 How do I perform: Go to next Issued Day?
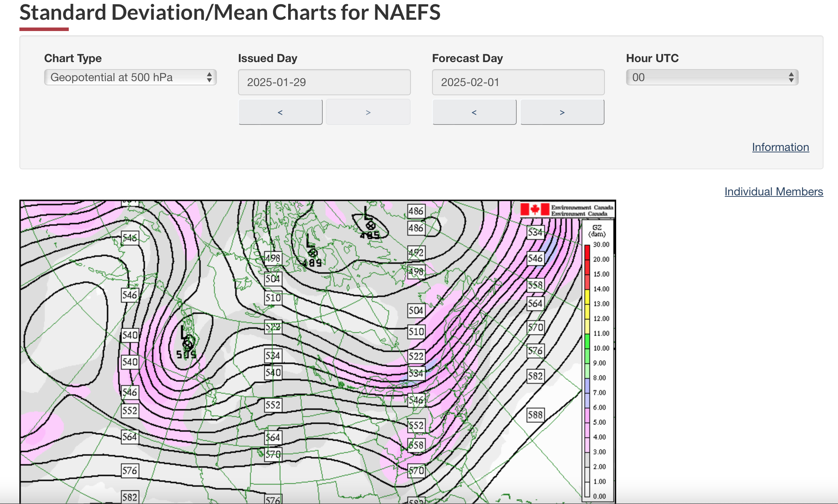point(368,112)
